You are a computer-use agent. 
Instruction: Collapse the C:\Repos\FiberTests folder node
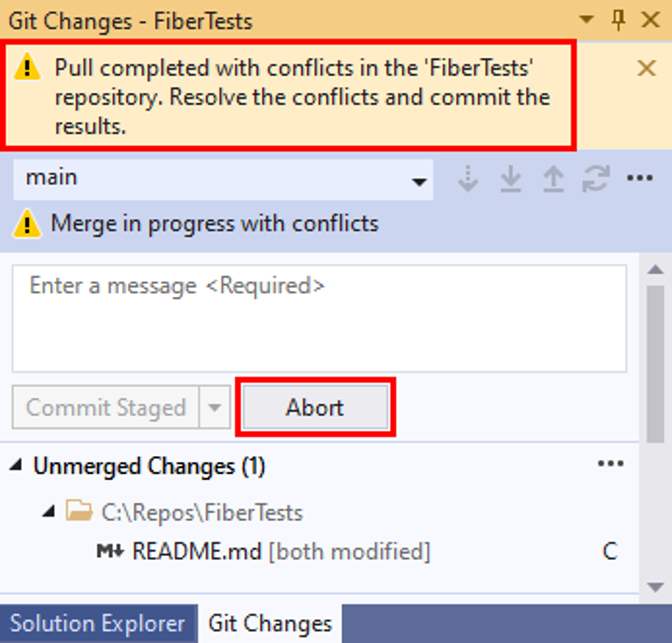[x=49, y=511]
